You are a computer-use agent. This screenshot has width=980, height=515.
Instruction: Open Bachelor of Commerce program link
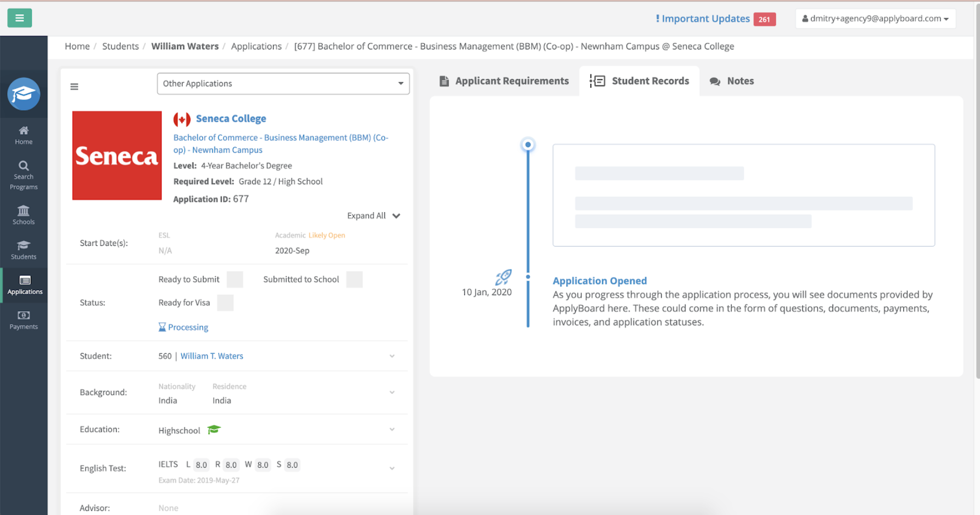click(281, 144)
